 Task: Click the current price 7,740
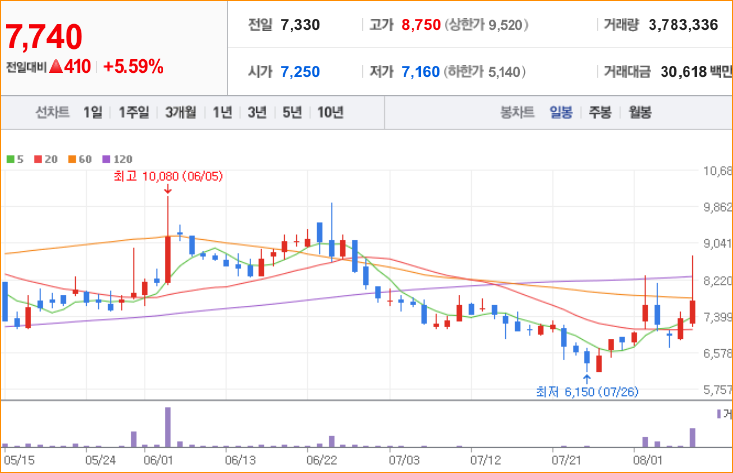click(x=44, y=36)
